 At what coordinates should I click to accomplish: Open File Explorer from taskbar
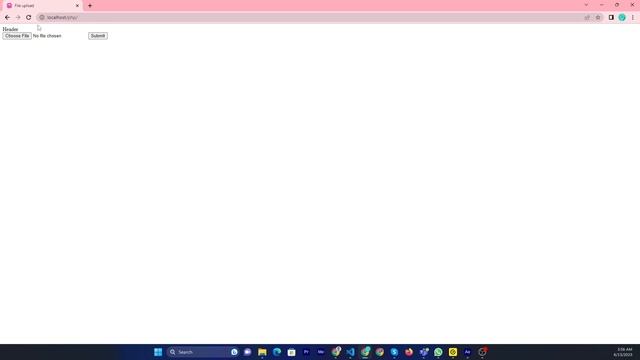262,352
